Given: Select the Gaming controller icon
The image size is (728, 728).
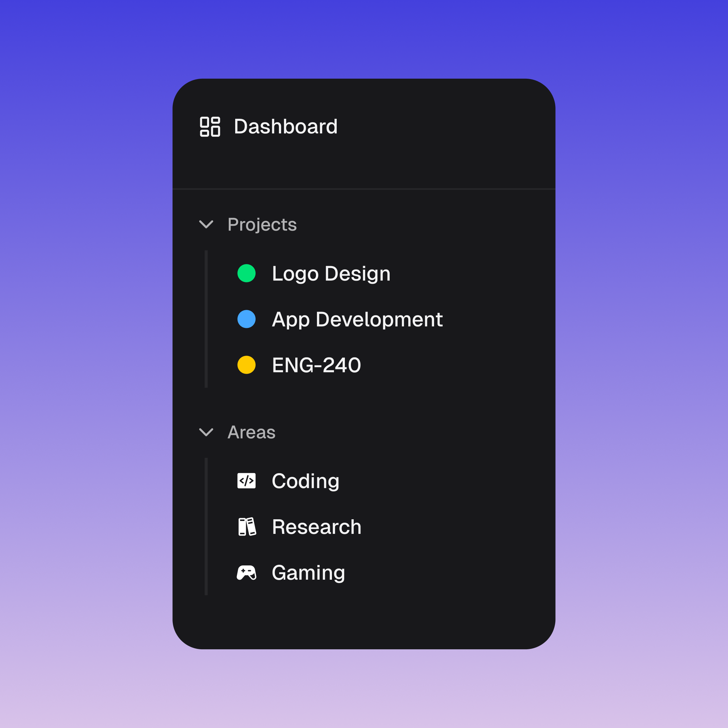Looking at the screenshot, I should [247, 572].
